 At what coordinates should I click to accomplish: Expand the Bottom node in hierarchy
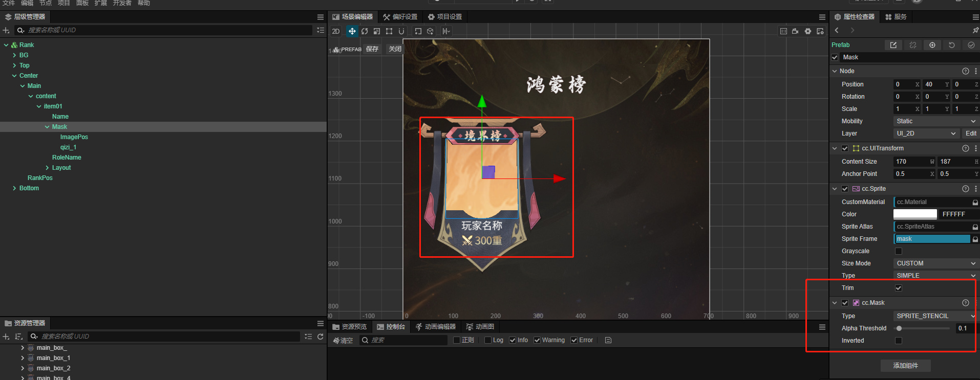pos(14,188)
